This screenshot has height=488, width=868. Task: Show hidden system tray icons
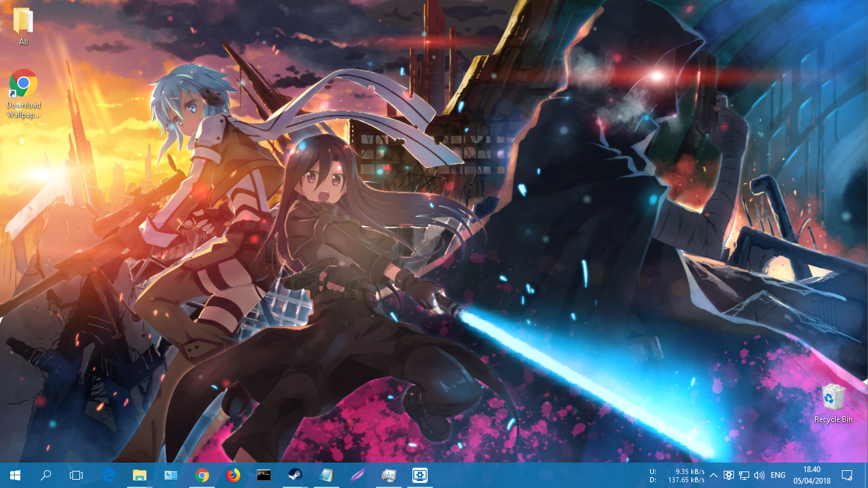pos(714,475)
